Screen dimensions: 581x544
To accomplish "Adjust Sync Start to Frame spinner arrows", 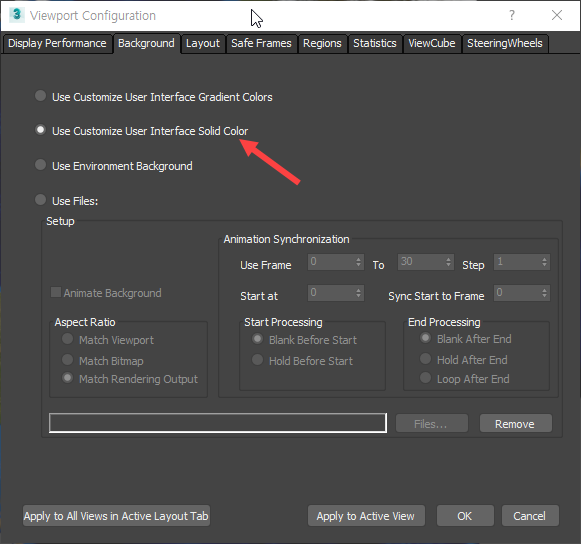I will tap(544, 293).
